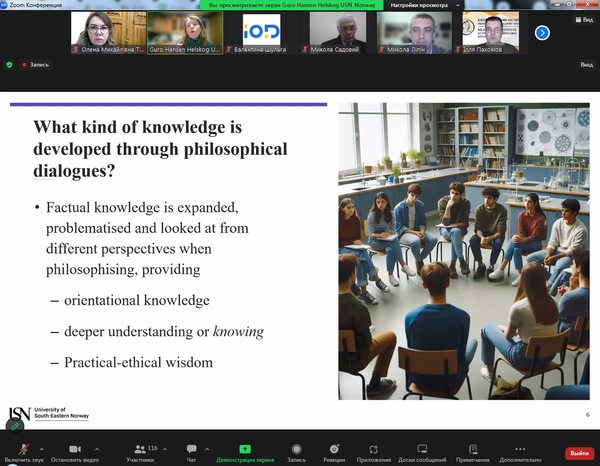Open the Примечания notes tool

click(x=472, y=449)
